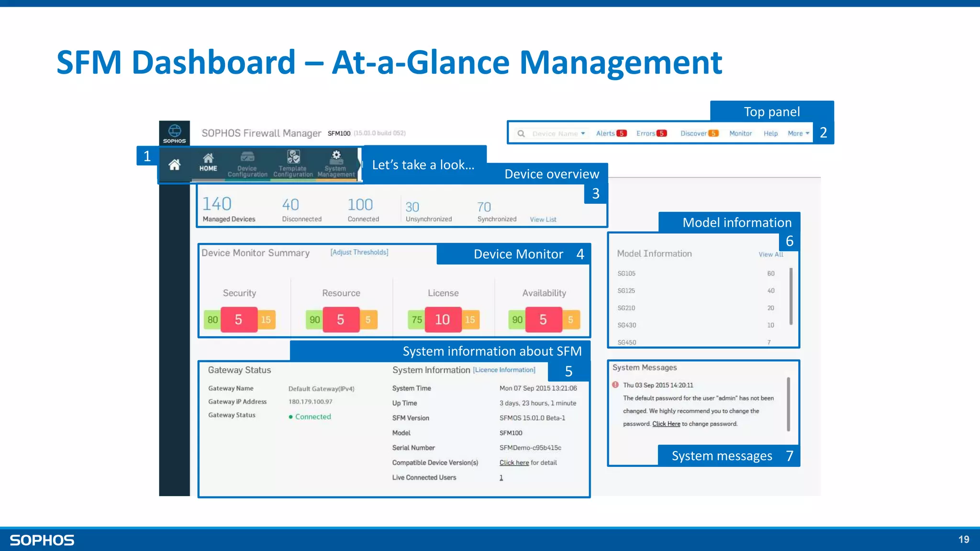Open Click here for device version detail
This screenshot has width=980, height=551.
(x=514, y=463)
